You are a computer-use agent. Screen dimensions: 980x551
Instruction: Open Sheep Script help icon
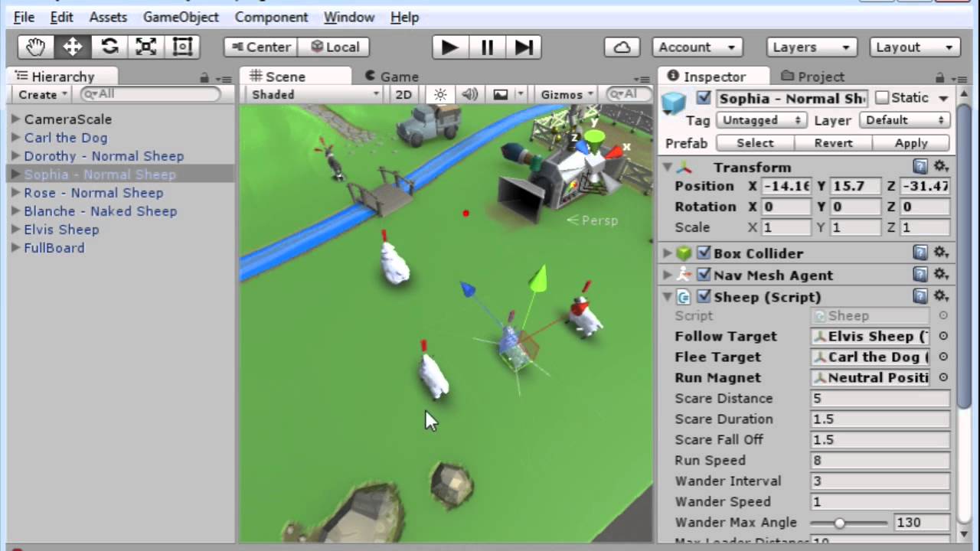coord(920,296)
